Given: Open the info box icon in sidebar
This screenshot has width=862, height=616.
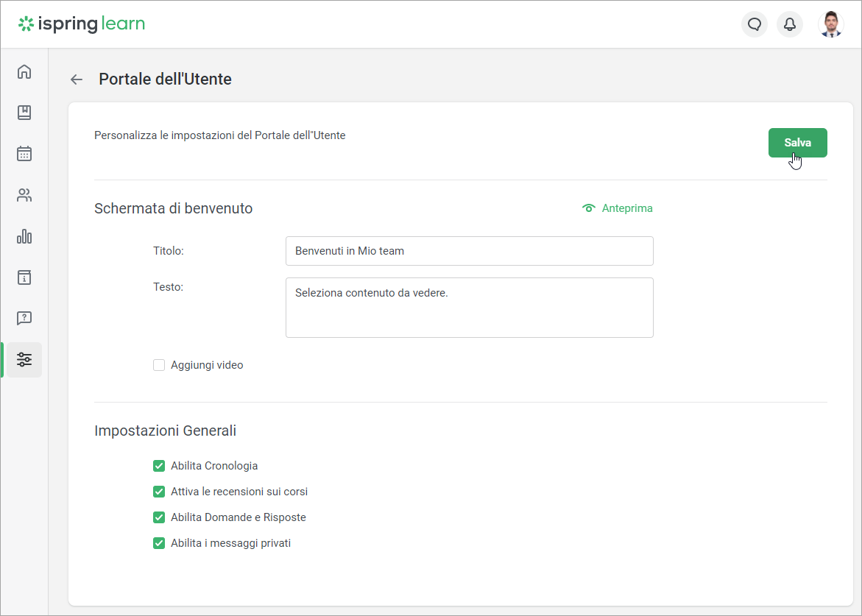Looking at the screenshot, I should (x=24, y=277).
